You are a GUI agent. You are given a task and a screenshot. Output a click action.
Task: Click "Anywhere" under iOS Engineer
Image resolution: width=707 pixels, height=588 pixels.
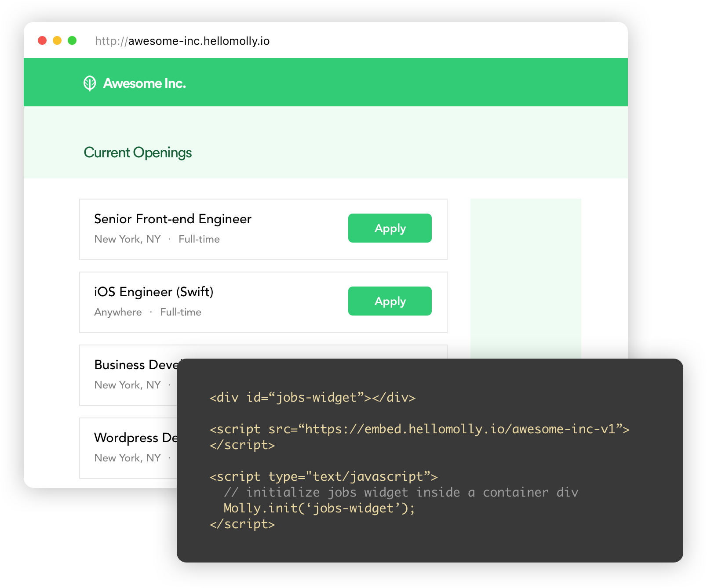pyautogui.click(x=118, y=312)
